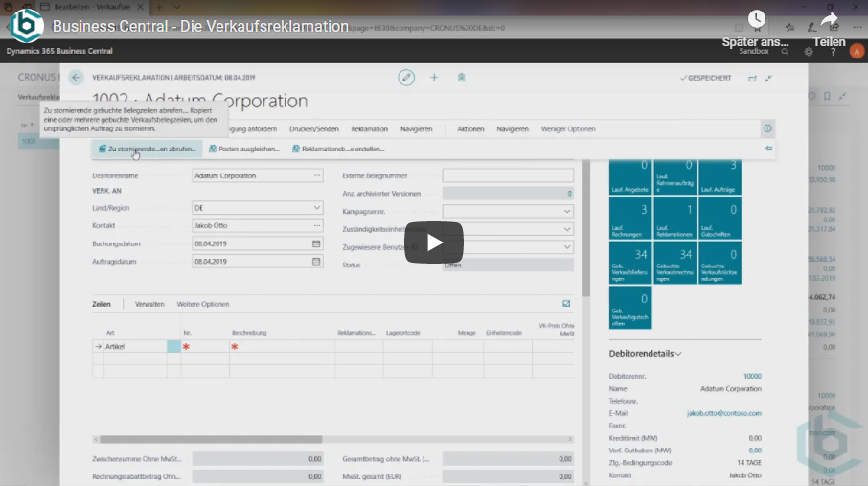
Task: Click Posten ausgleichen action
Action: click(x=244, y=150)
